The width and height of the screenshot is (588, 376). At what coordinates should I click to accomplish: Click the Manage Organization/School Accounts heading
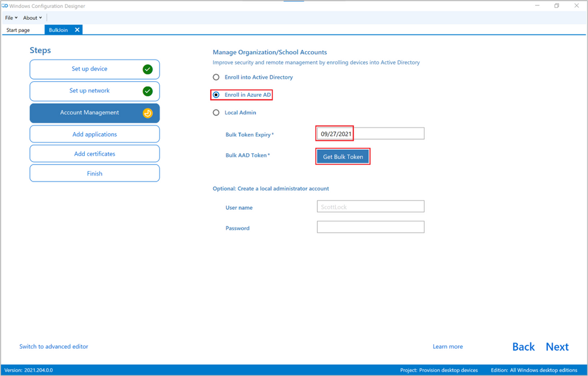pyautogui.click(x=270, y=52)
